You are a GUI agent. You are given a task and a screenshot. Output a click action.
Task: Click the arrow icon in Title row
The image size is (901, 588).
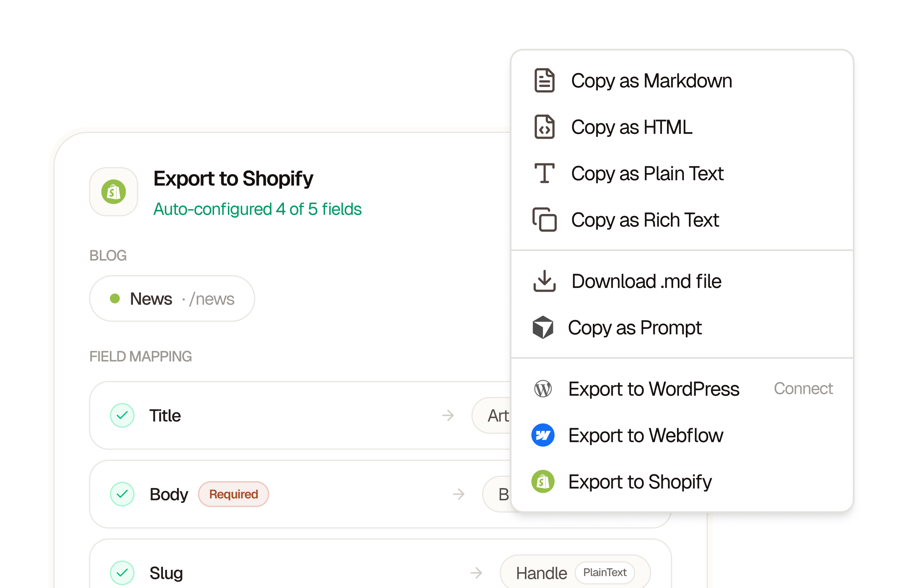tap(448, 415)
